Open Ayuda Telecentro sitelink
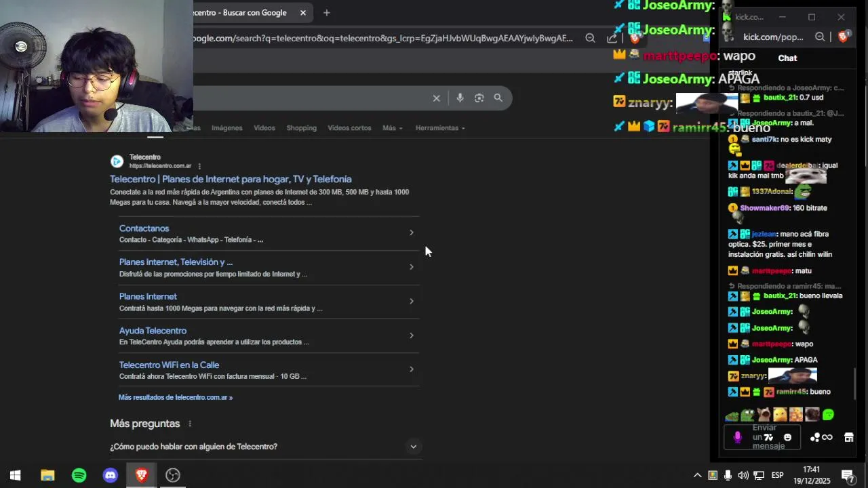 153,331
